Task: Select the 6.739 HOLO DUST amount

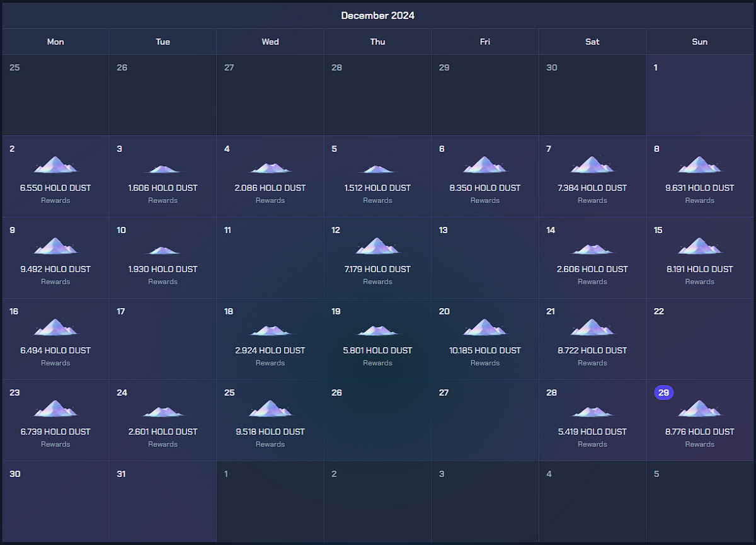Action: tap(55, 432)
